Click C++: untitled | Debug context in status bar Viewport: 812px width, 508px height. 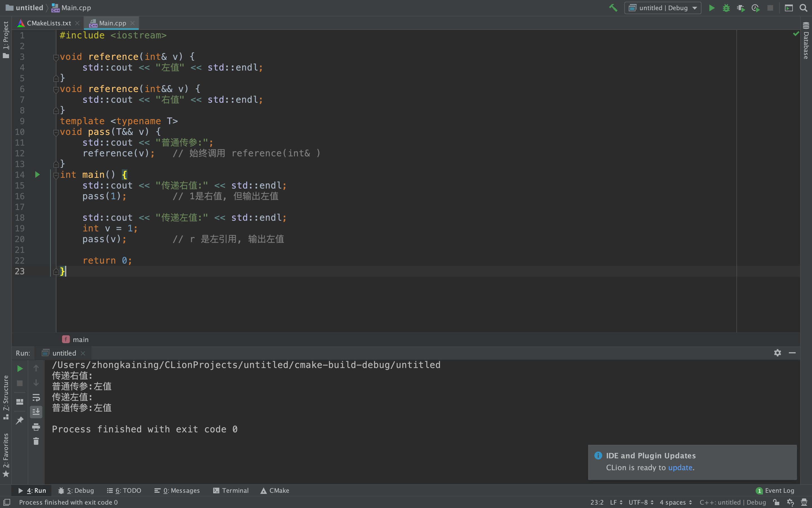pyautogui.click(x=733, y=502)
